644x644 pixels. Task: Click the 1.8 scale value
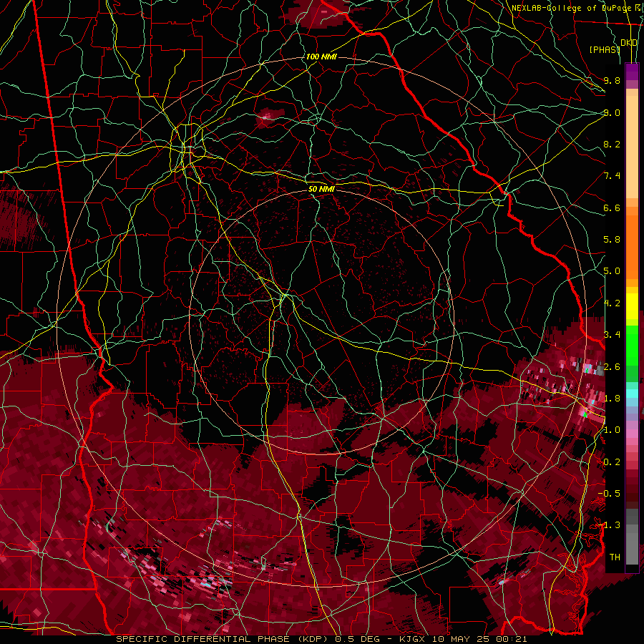612,399
